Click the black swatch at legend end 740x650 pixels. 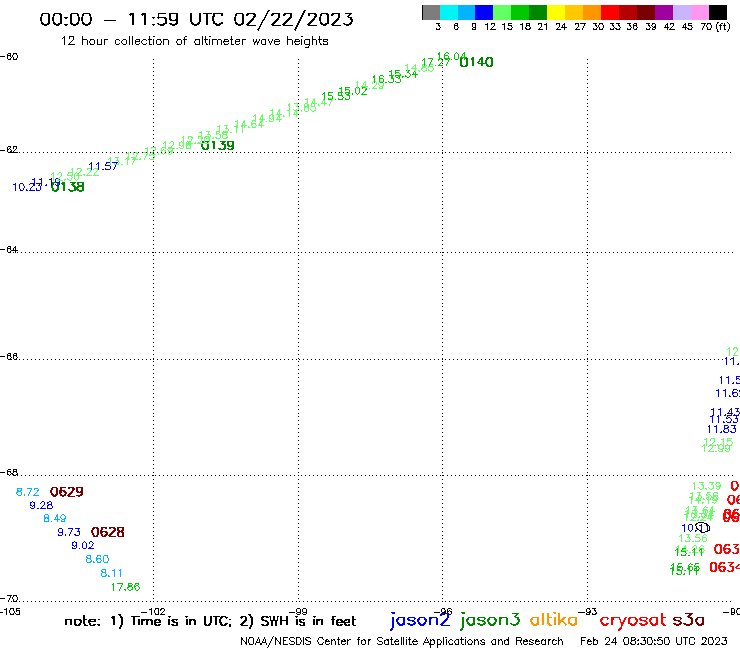[717, 12]
